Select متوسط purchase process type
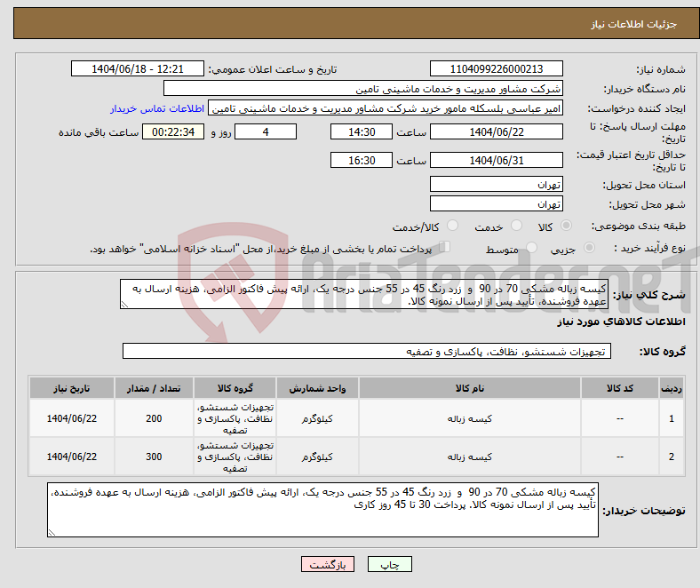The width and height of the screenshot is (700, 588). 532,249
